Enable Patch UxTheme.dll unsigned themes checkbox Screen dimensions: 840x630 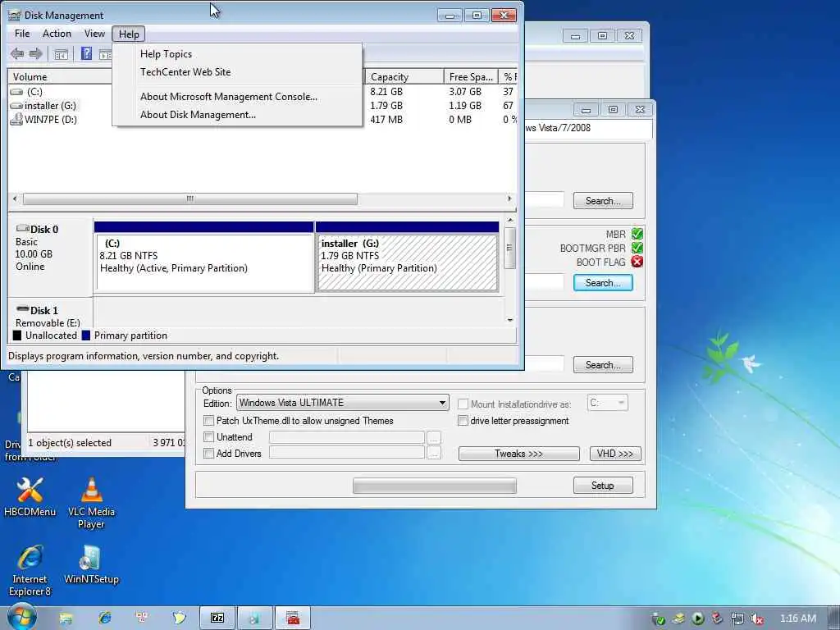pyautogui.click(x=209, y=421)
